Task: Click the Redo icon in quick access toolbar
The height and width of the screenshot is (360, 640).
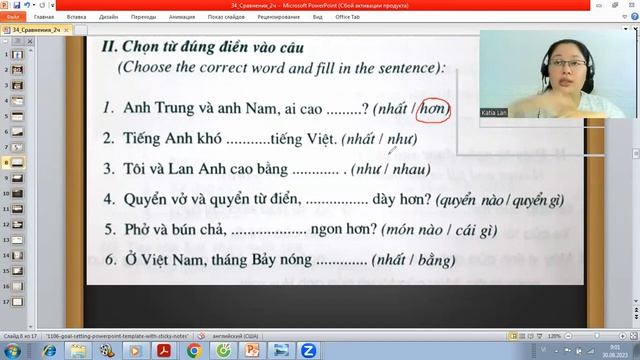Action: [x=42, y=5]
